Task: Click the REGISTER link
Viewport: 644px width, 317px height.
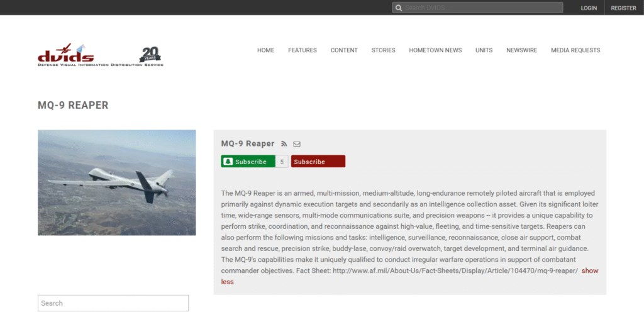Action: click(623, 8)
